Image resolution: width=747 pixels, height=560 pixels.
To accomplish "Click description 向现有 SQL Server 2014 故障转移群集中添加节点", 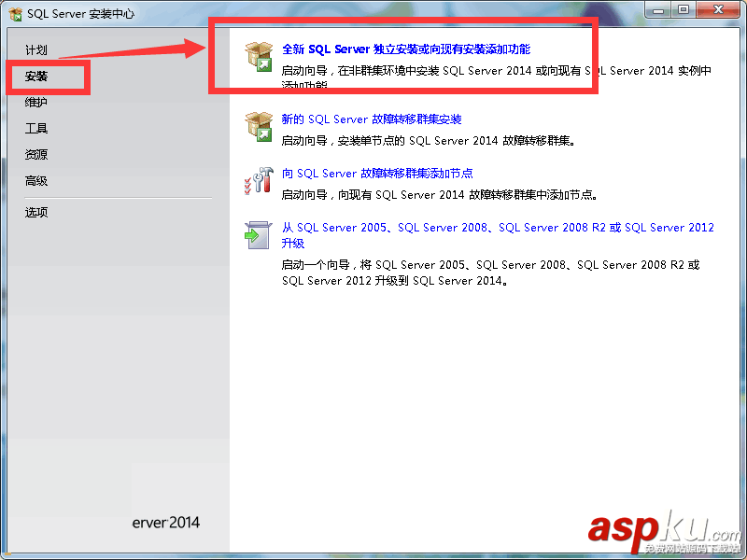I will [x=468, y=195].
